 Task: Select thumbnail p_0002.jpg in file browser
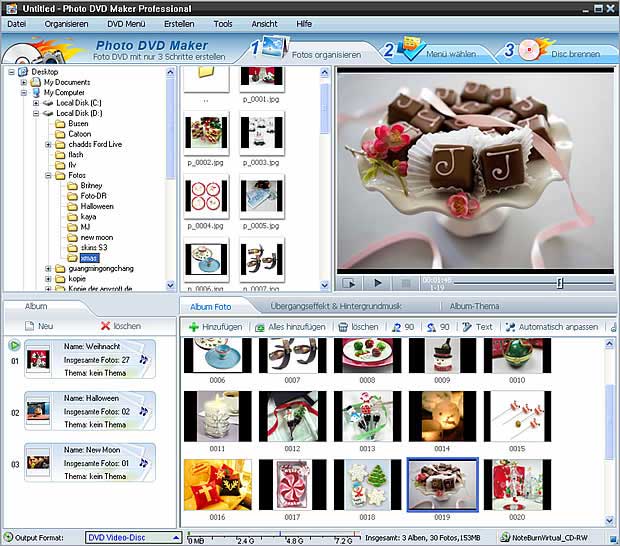pos(206,133)
